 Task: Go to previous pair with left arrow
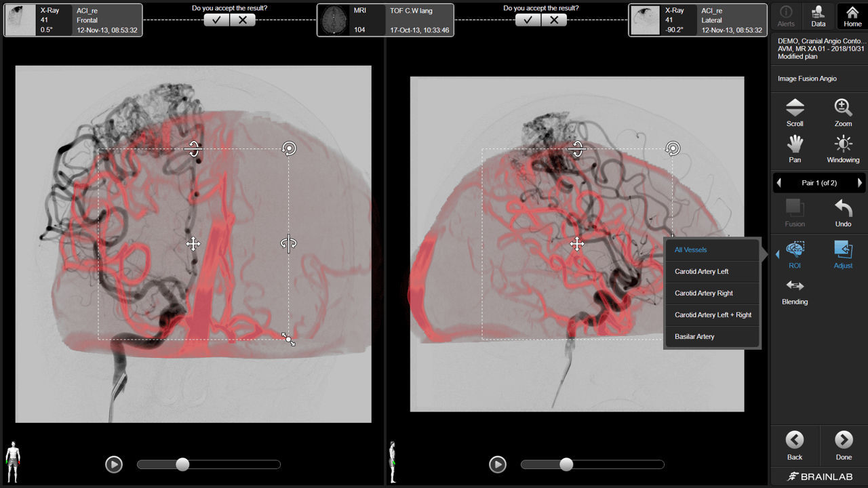(x=778, y=182)
